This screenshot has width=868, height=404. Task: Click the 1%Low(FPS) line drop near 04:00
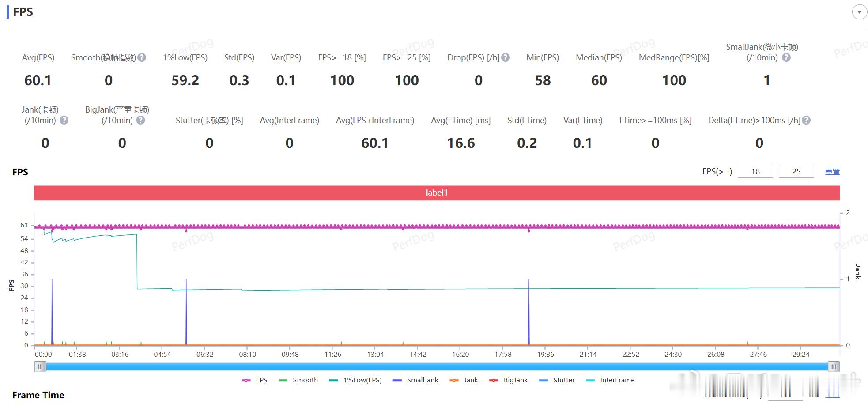(137, 261)
